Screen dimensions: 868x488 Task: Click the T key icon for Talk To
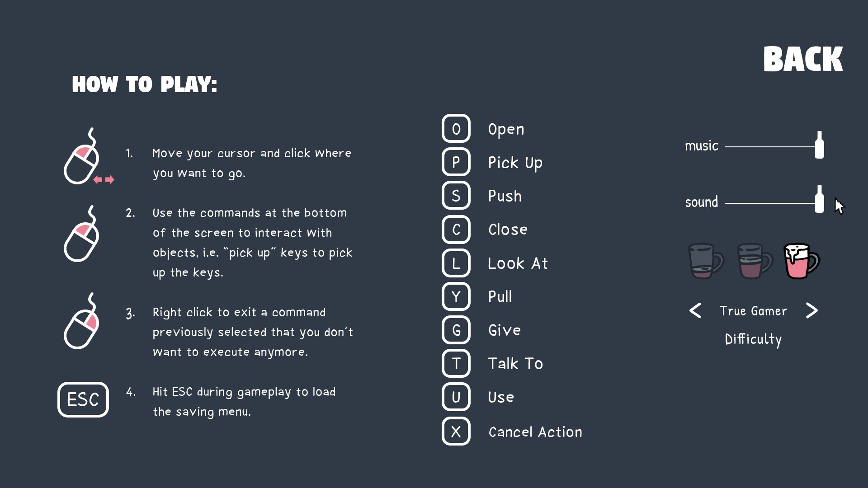click(x=456, y=364)
